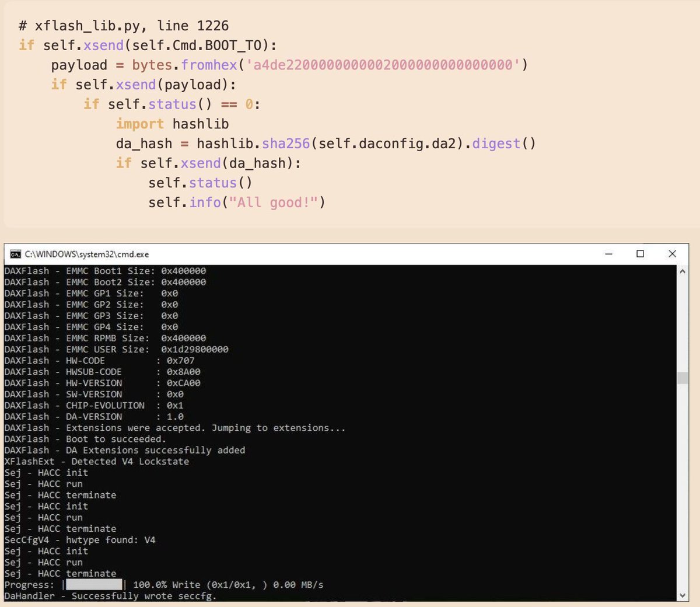
Task: Click the 'HWSUB-CODE : 0x8A00' line
Action: [102, 371]
